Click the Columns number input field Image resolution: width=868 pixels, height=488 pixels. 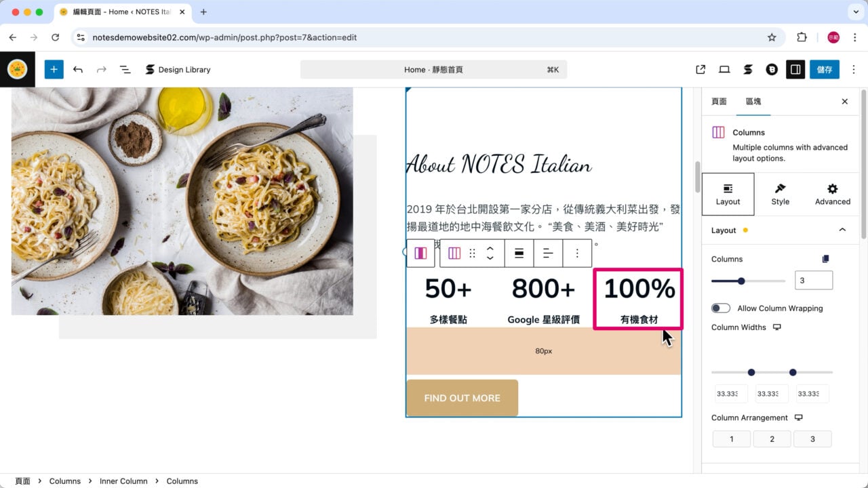813,281
